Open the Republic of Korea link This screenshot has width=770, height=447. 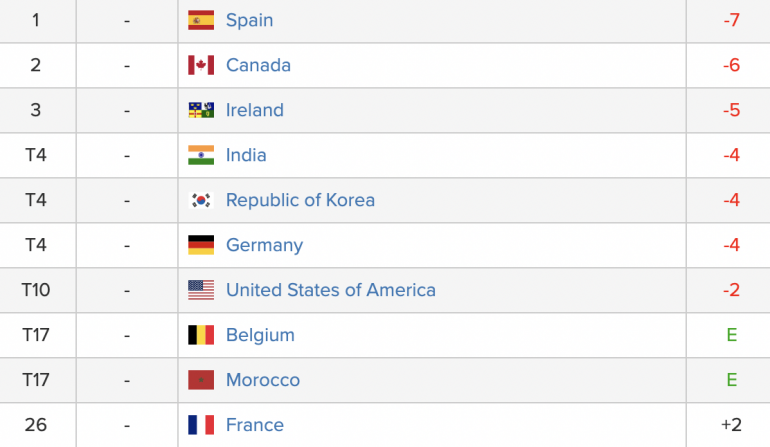pos(301,200)
